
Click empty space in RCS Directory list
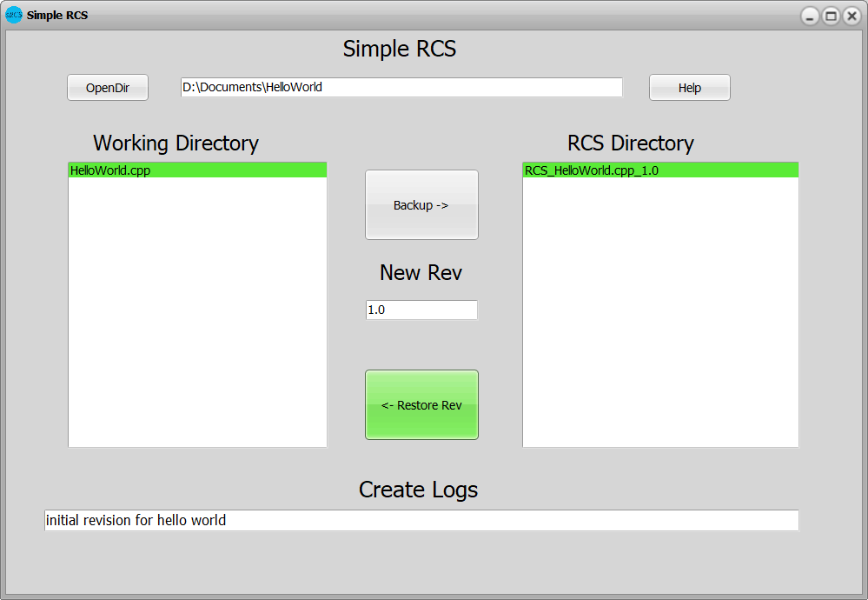(659, 313)
